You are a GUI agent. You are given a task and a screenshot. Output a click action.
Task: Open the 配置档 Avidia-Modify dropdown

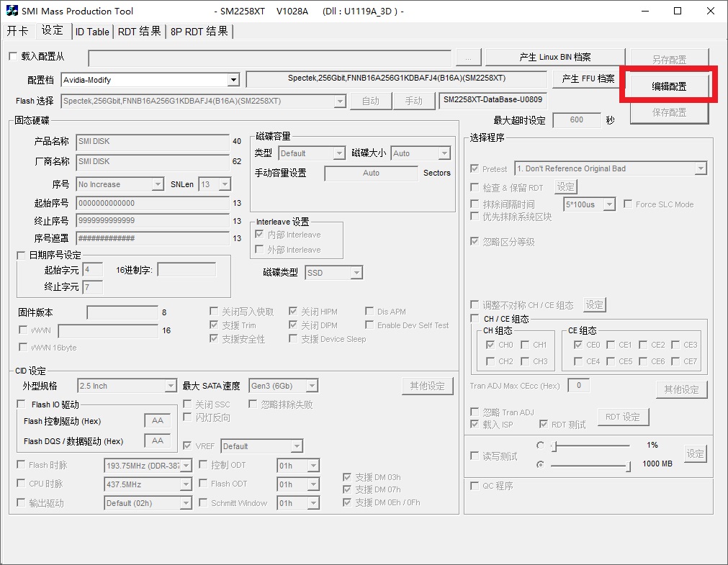click(x=233, y=80)
